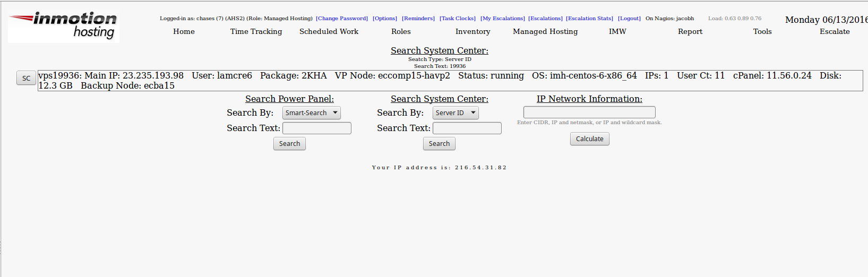Click the Change Password link
Image resolution: width=868 pixels, height=277 pixels.
click(x=342, y=19)
